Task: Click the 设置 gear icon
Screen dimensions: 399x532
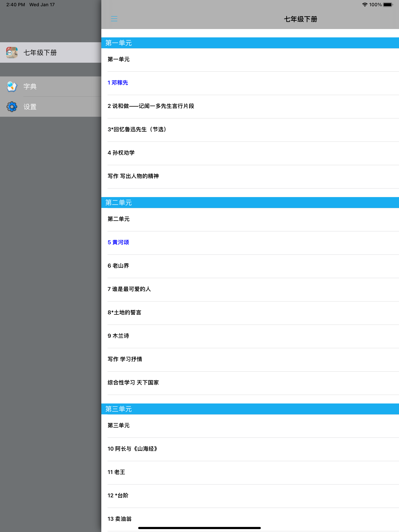Action: tap(12, 107)
